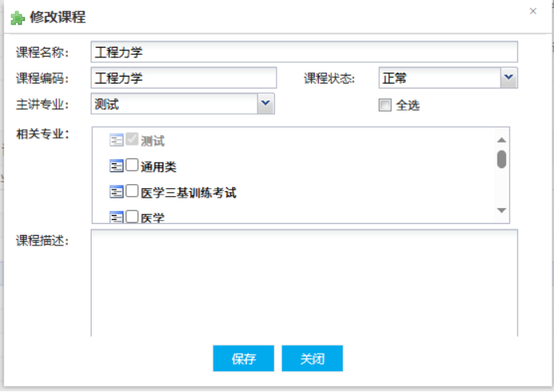Image resolution: width=554 pixels, height=392 pixels.
Task: Click the scroll up arrow in 相关专业 list
Action: click(x=501, y=137)
